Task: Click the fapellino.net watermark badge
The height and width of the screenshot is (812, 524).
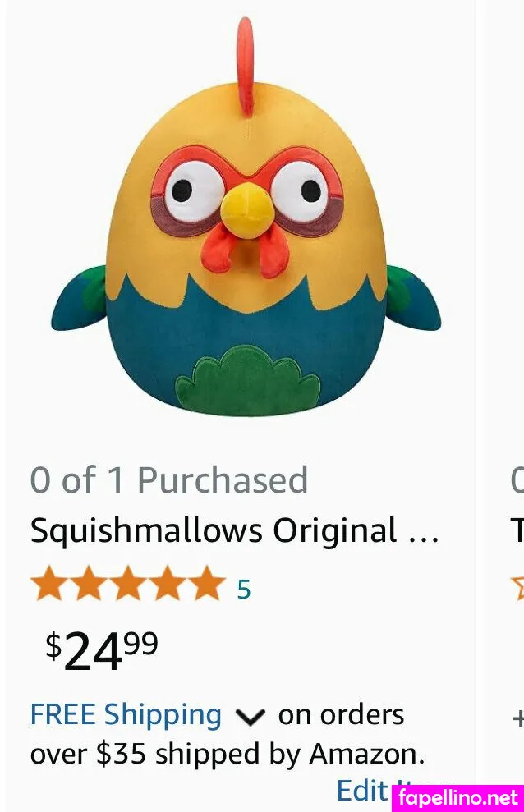Action: [457, 797]
